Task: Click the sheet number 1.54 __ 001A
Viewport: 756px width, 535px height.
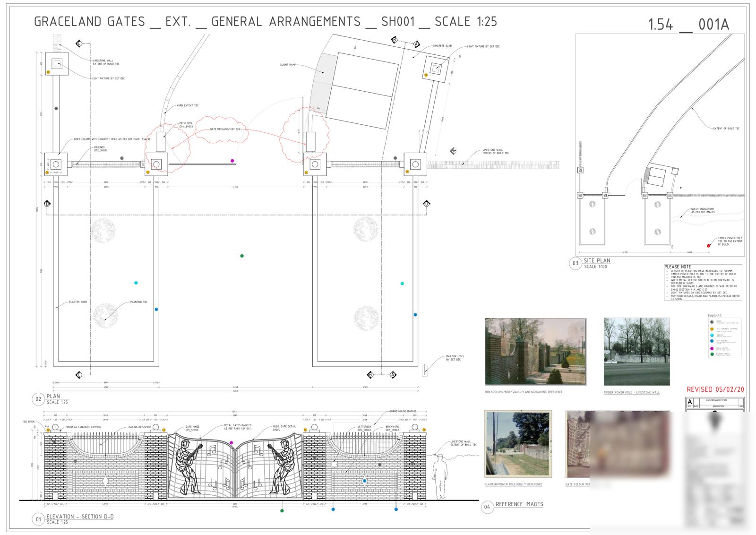Action: [688, 25]
